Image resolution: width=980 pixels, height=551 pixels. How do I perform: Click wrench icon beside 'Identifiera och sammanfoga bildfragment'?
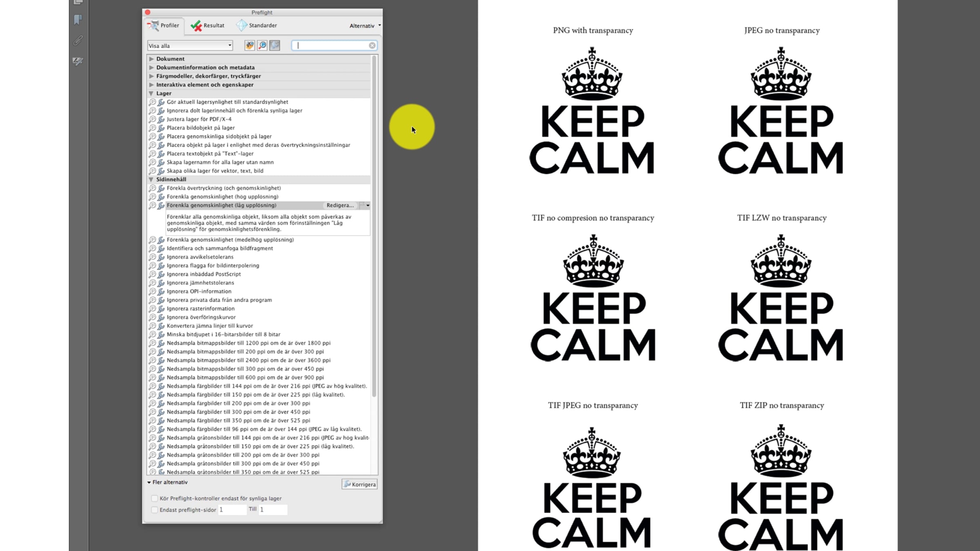click(161, 248)
